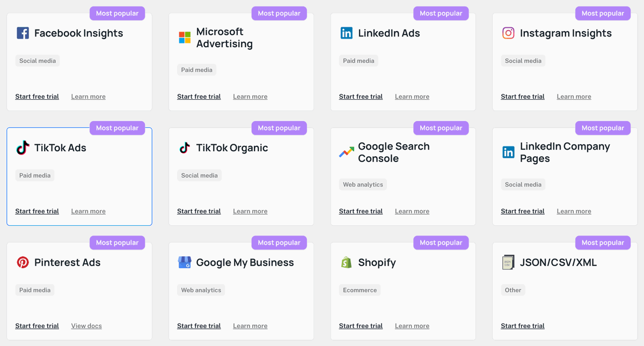This screenshot has height=346, width=644.
Task: Open Learn more for Google Search Console
Action: 412,211
